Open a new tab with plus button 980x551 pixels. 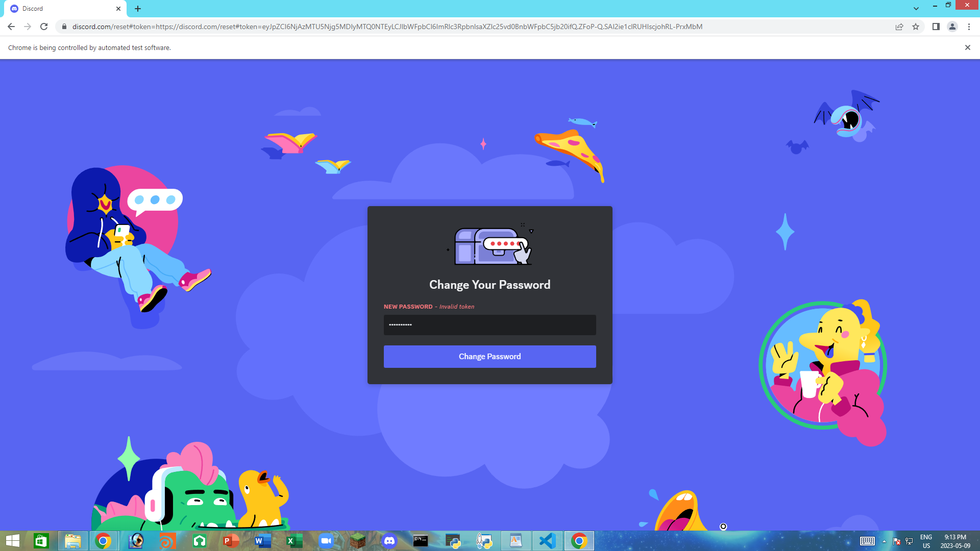point(138,9)
